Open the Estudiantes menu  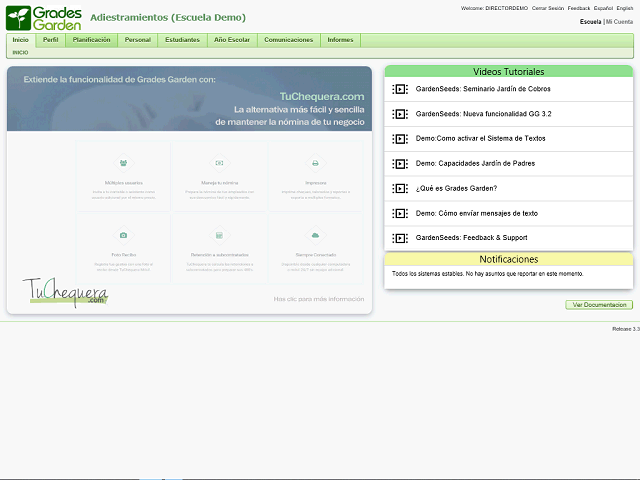(x=182, y=40)
